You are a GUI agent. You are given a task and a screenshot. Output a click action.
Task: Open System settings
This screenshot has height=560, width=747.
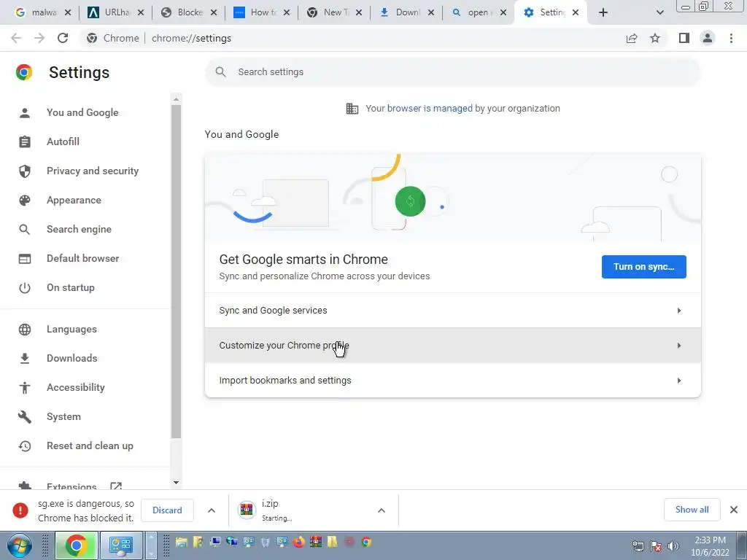[63, 416]
